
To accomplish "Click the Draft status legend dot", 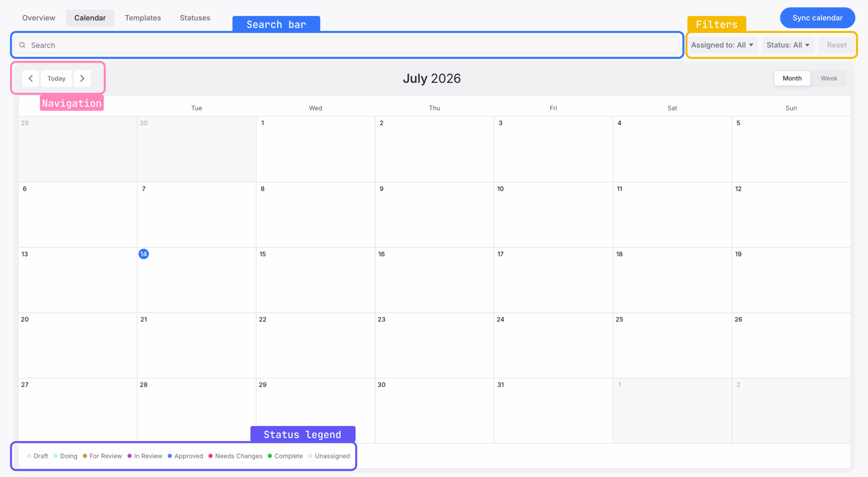I will click(29, 456).
